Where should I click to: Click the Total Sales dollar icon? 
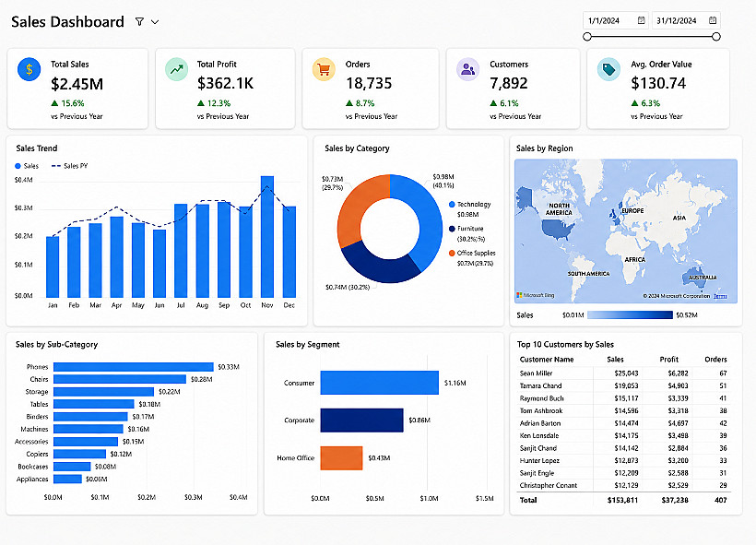pos(29,69)
